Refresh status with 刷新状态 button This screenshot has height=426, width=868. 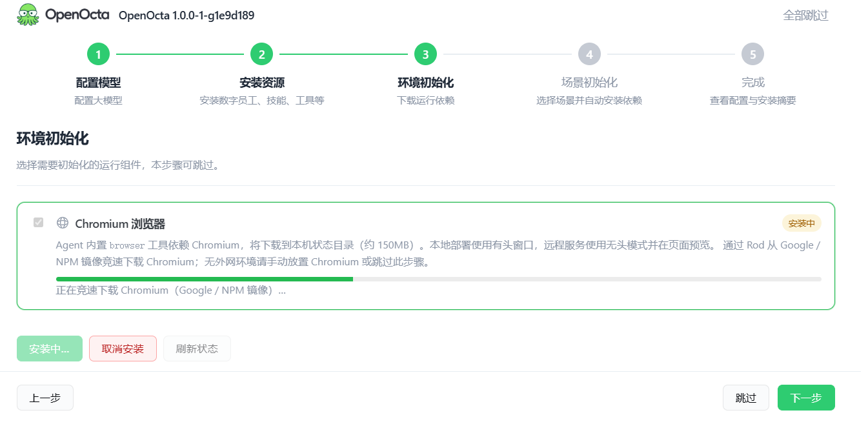point(197,349)
